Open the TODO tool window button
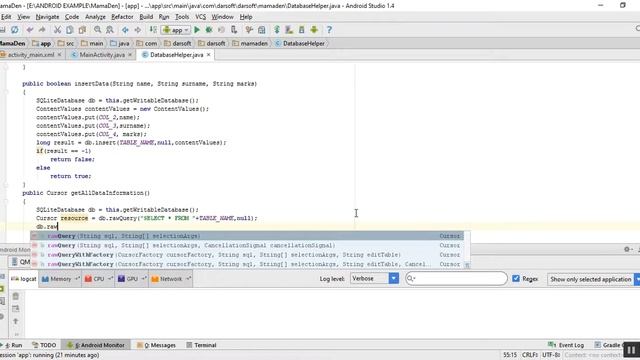The width and height of the screenshot is (640, 360). [44, 345]
